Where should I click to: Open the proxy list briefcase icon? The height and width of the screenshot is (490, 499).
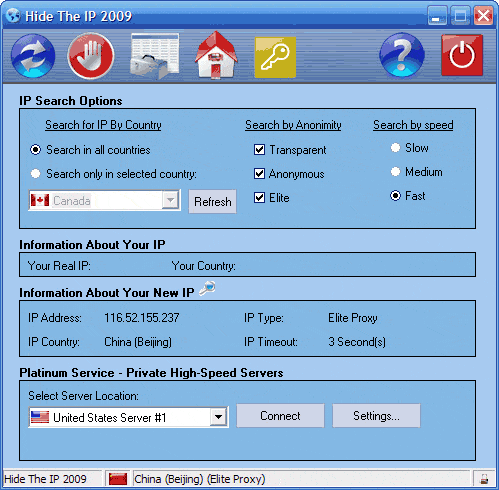click(x=155, y=56)
